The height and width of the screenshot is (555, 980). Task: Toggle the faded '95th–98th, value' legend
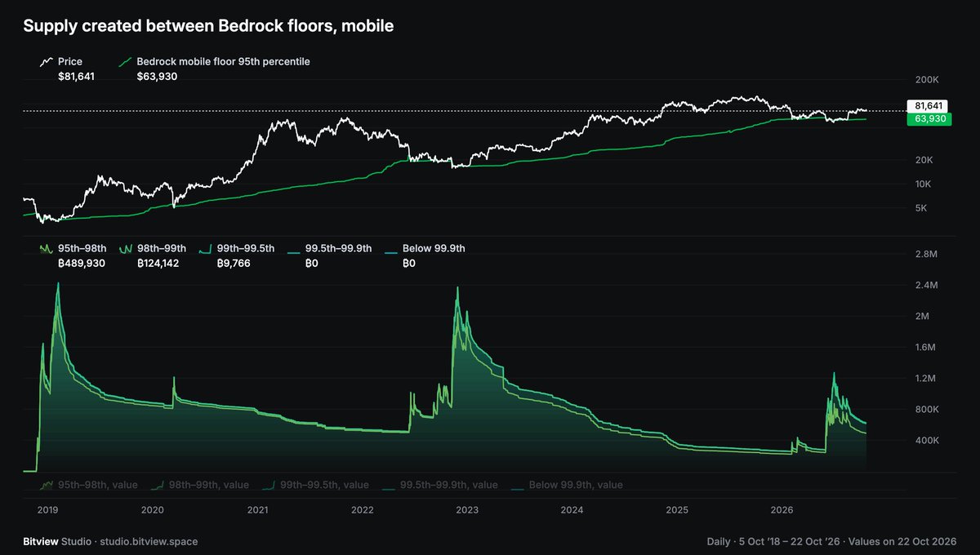click(x=97, y=485)
